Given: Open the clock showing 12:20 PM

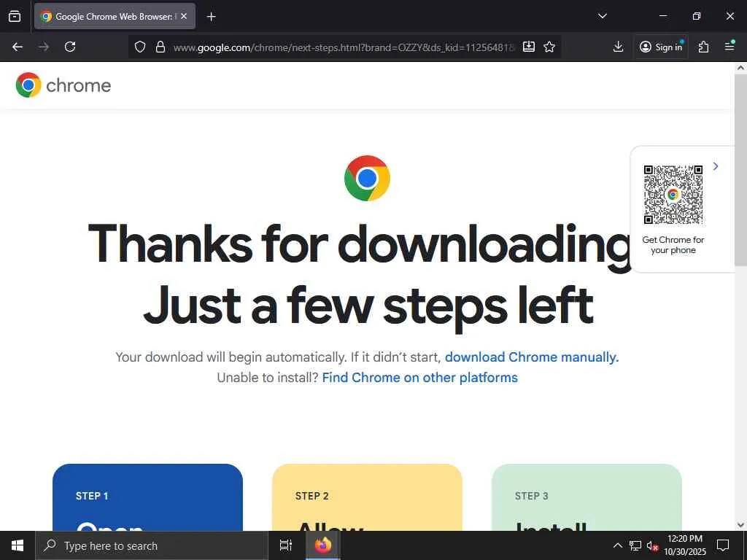Looking at the screenshot, I should click(684, 545).
